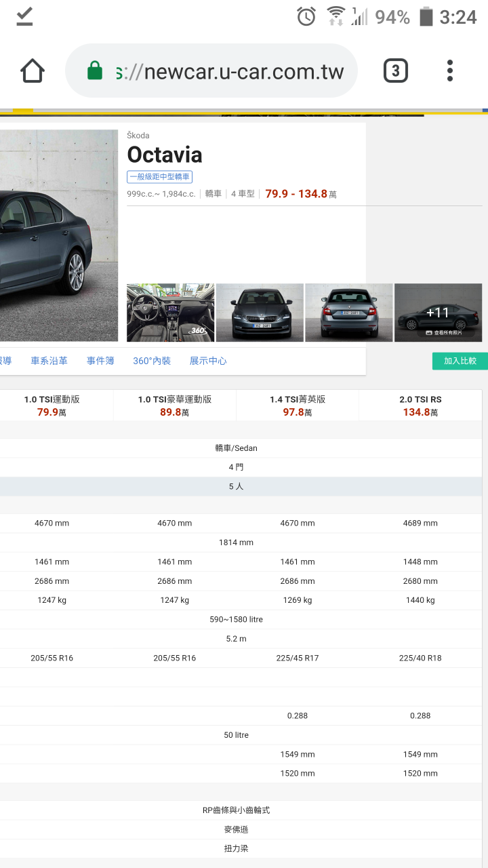Tap the 79.9 - 134.8萬 price range
Image resolution: width=488 pixels, height=868 pixels.
tap(301, 194)
